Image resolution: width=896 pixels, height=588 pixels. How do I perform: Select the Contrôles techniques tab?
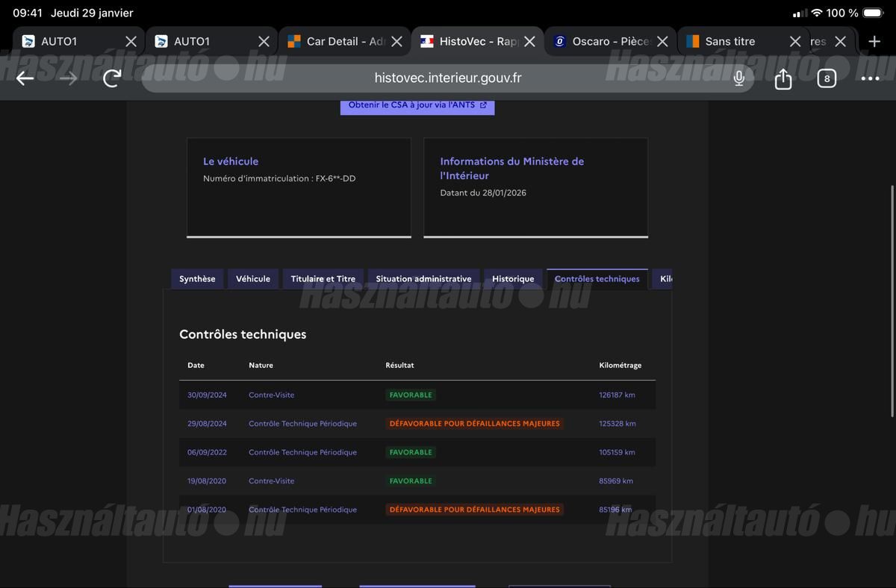tap(597, 279)
